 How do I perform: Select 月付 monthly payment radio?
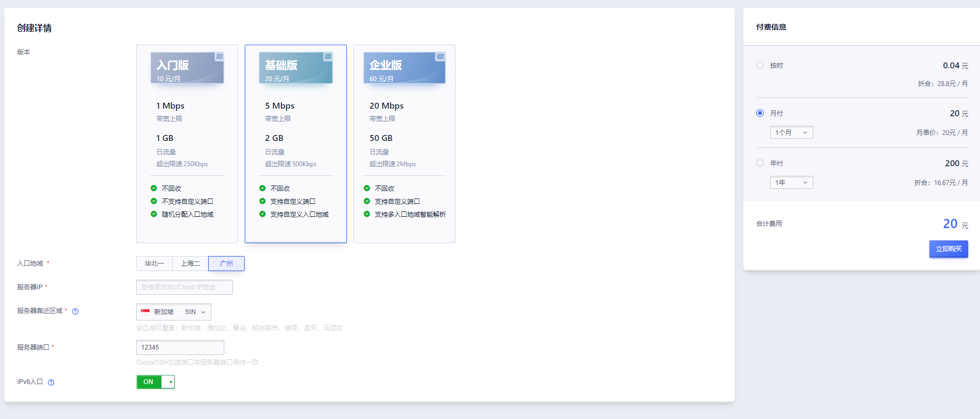[x=760, y=113]
